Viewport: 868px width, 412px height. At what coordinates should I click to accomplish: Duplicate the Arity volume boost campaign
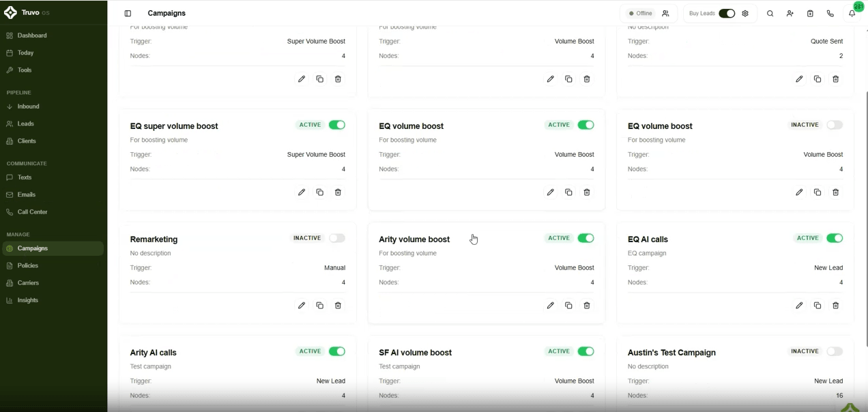[x=568, y=306]
